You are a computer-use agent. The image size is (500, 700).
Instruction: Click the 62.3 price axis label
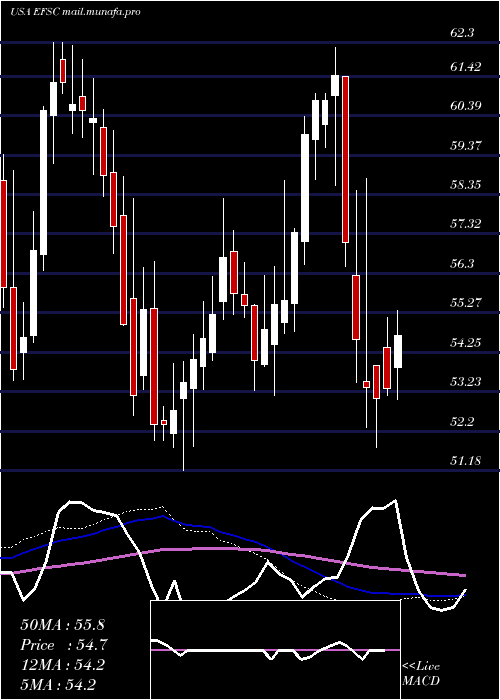click(462, 33)
